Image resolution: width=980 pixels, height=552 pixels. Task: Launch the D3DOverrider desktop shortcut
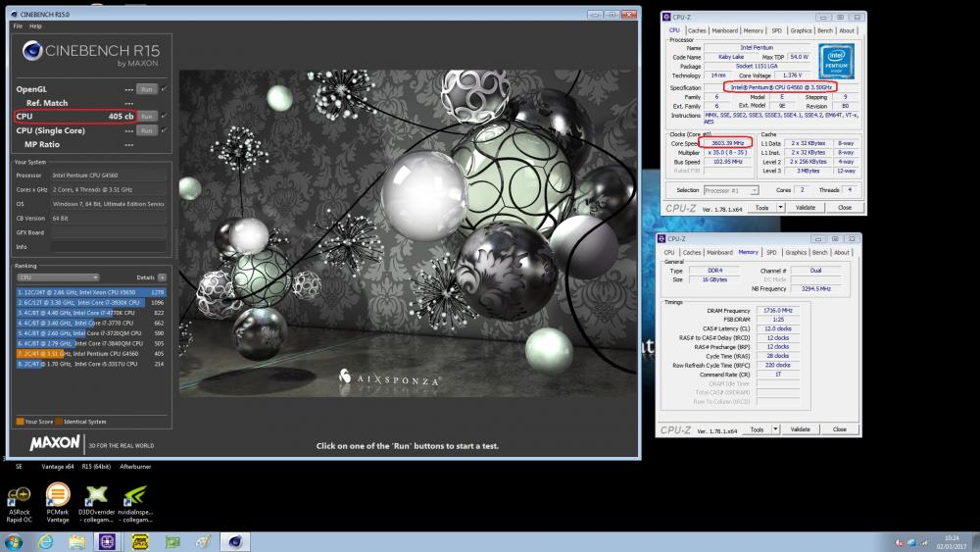tap(96, 504)
